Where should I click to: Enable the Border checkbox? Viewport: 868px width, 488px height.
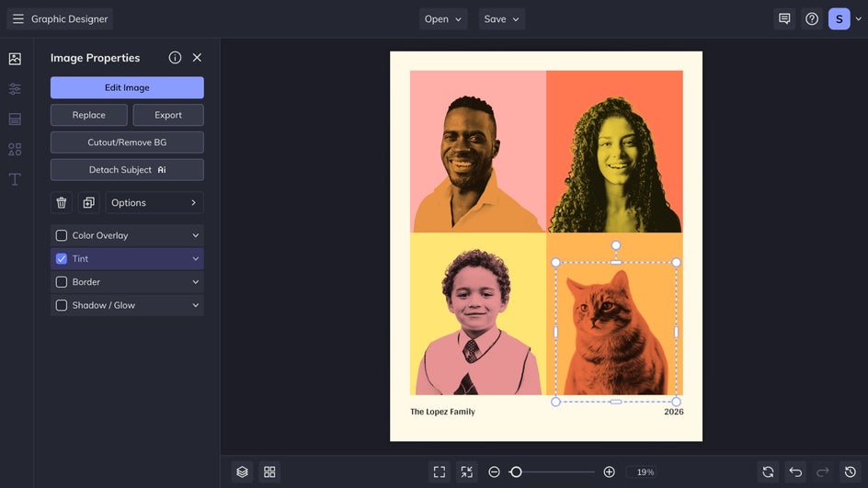coord(62,282)
